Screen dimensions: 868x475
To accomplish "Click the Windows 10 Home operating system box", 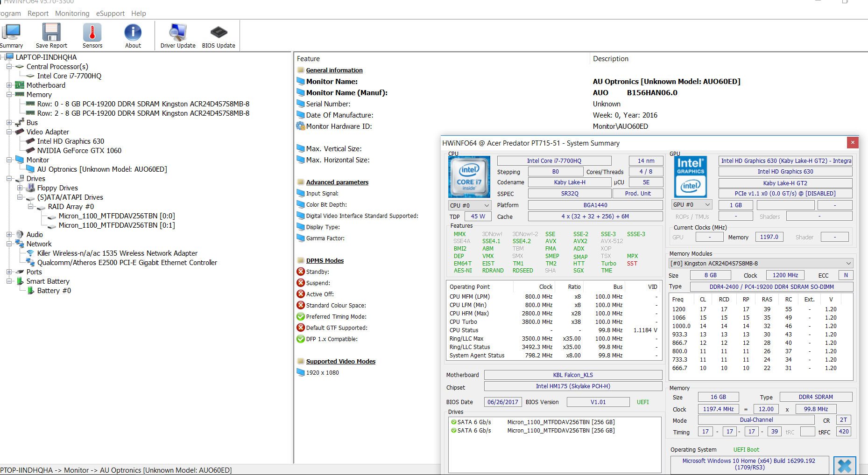I will pyautogui.click(x=749, y=464).
